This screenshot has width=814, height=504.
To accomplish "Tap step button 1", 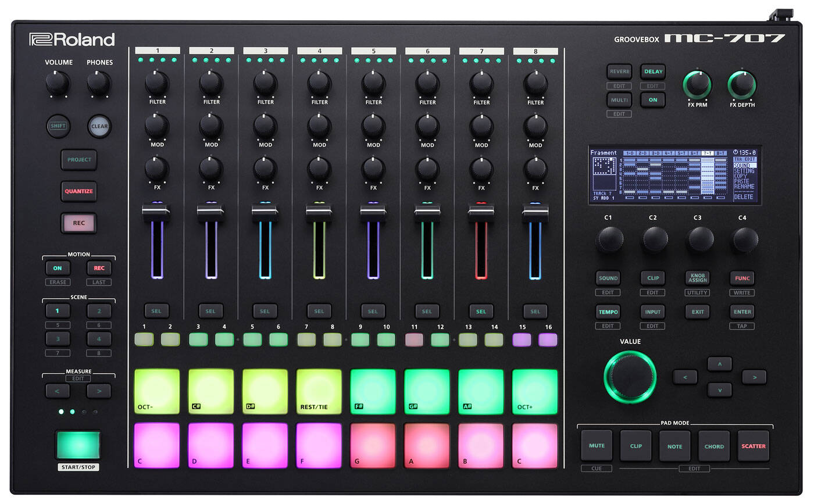I will coord(144,339).
